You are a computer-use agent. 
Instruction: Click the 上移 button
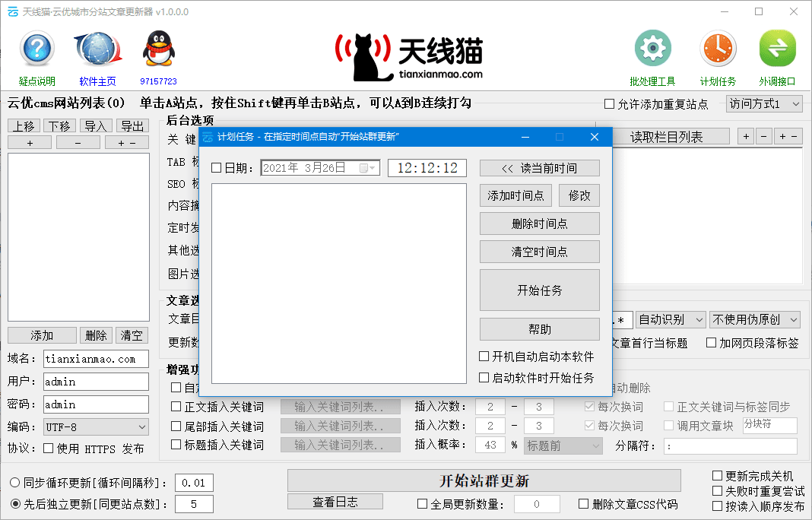click(x=24, y=126)
